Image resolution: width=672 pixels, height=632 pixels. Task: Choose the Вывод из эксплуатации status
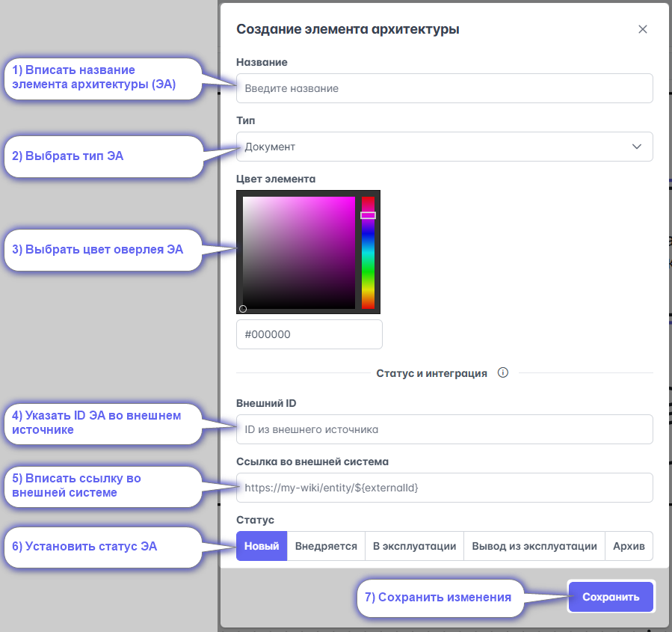534,546
